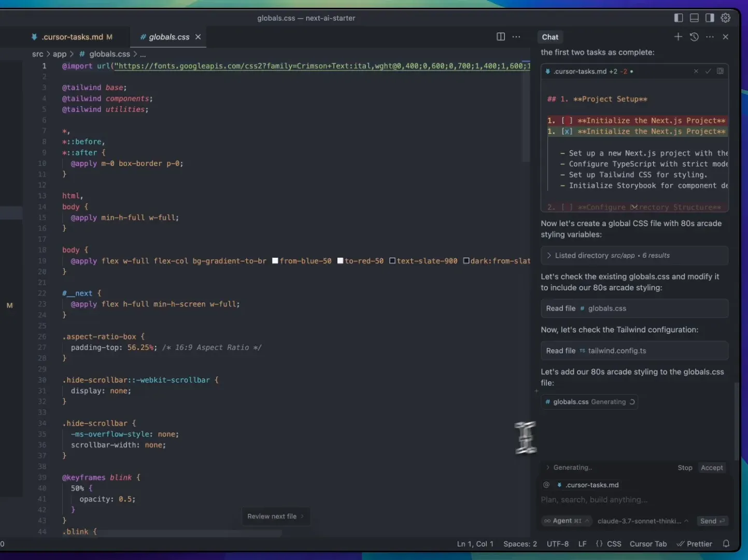Click UTF-8 encoding in status bar
The width and height of the screenshot is (748, 560).
pos(557,544)
